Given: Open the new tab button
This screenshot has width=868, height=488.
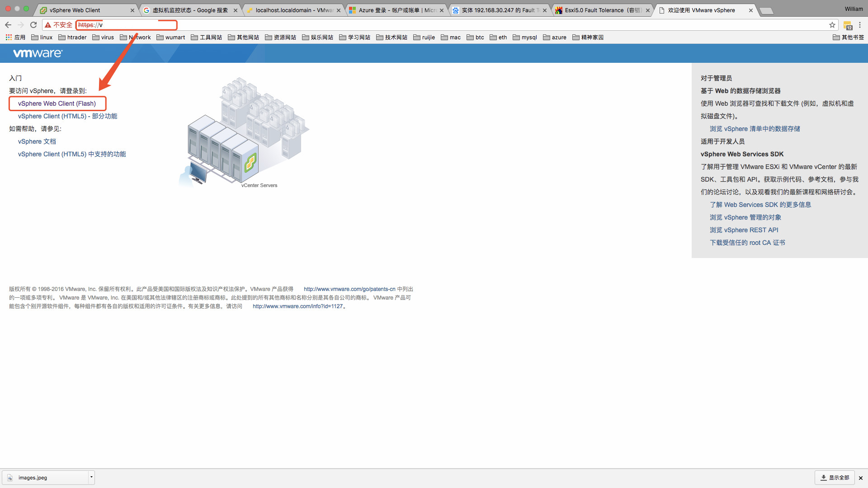Looking at the screenshot, I should click(x=766, y=11).
